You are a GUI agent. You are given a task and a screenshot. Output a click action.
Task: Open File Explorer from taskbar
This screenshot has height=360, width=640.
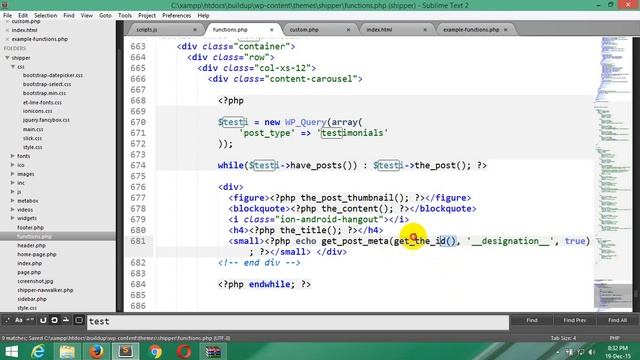pos(67,351)
